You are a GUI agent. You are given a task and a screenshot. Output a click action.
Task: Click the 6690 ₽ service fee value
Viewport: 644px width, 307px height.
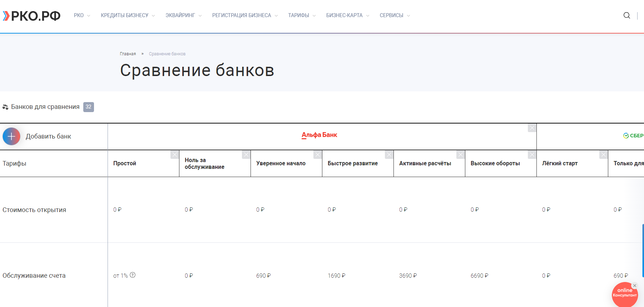tap(479, 276)
